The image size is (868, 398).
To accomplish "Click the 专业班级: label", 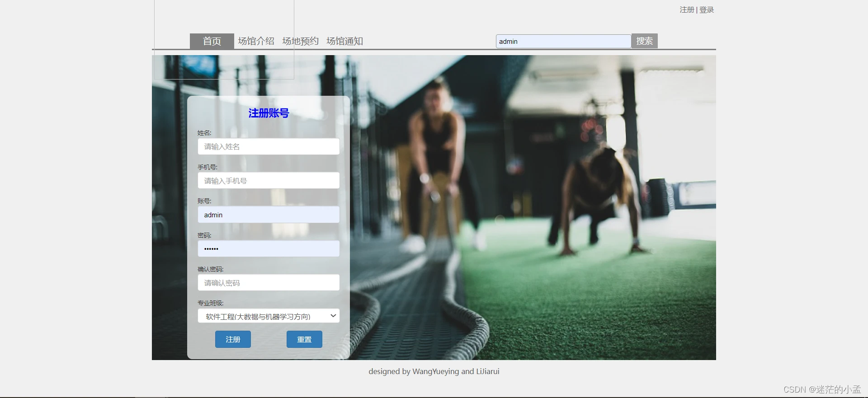I will click(211, 303).
